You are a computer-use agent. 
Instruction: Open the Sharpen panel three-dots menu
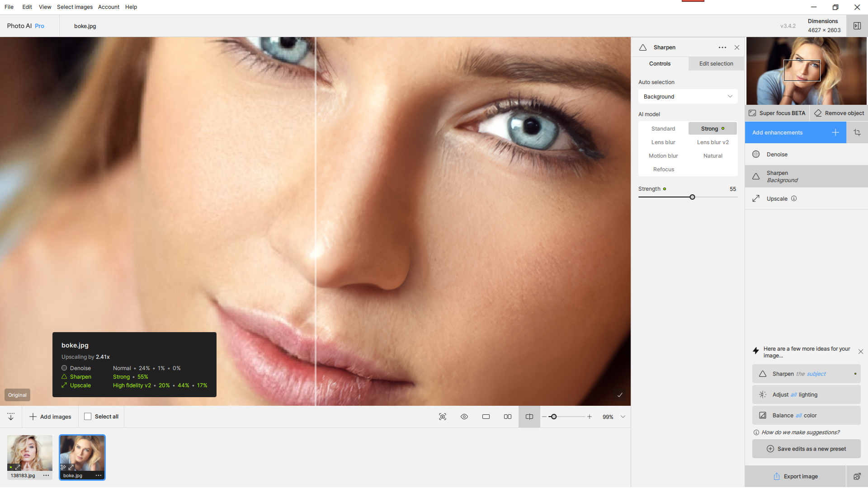[x=722, y=47]
